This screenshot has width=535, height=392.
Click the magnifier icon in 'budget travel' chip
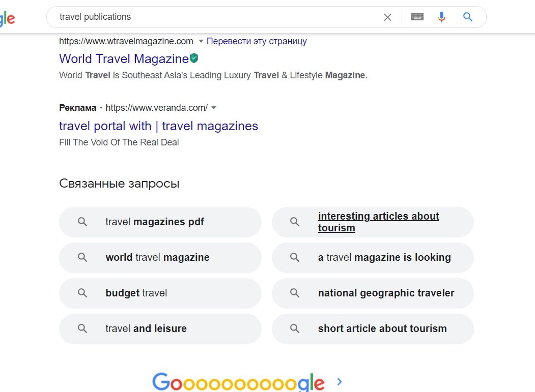pos(82,293)
